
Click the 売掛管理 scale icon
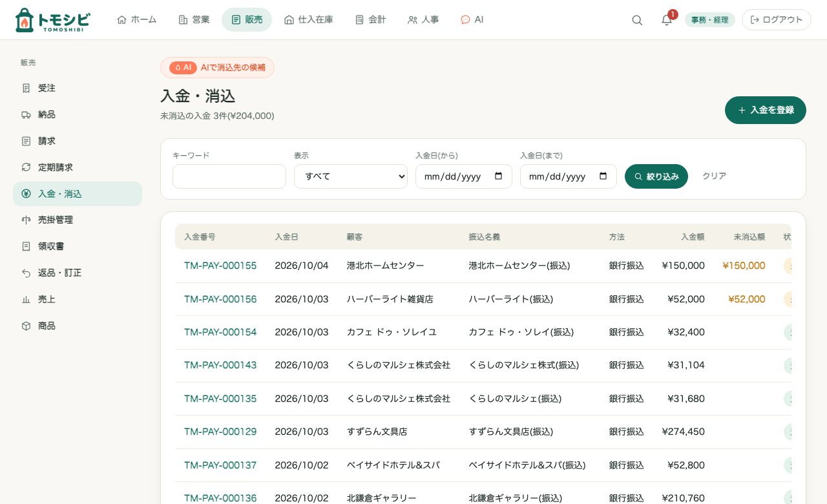(26, 220)
